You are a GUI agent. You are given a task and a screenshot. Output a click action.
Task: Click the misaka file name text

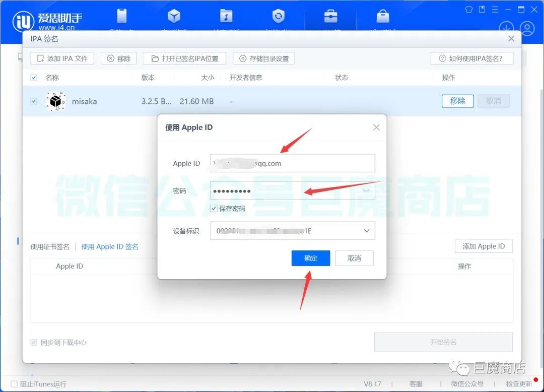pyautogui.click(x=84, y=101)
